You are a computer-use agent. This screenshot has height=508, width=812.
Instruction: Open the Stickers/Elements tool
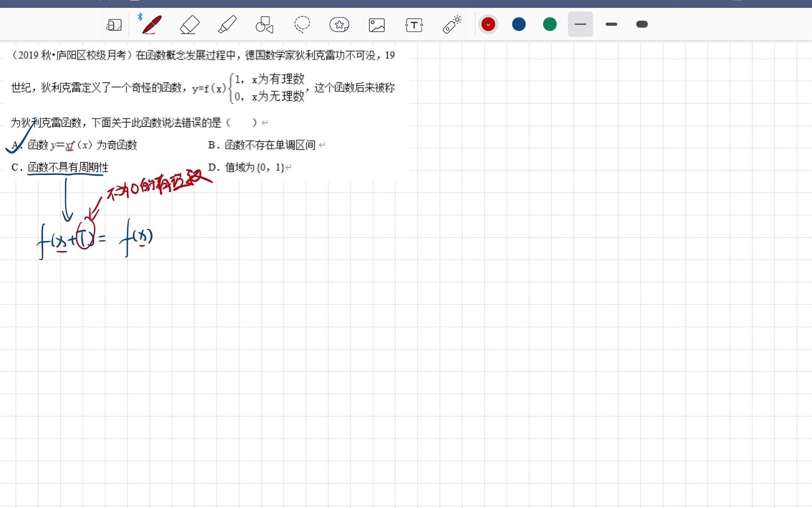coord(339,25)
